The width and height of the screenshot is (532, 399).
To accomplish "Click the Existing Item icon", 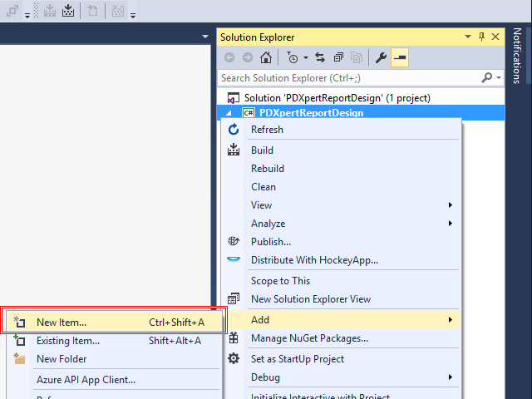I will [x=19, y=340].
